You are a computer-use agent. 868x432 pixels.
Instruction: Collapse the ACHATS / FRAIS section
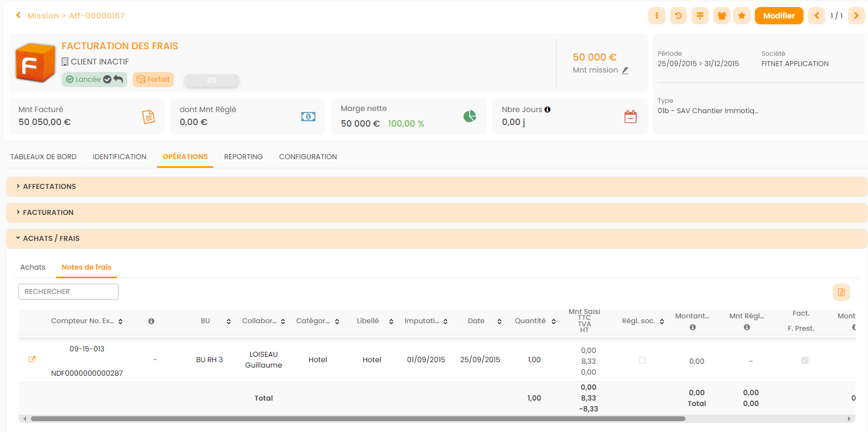tap(51, 238)
